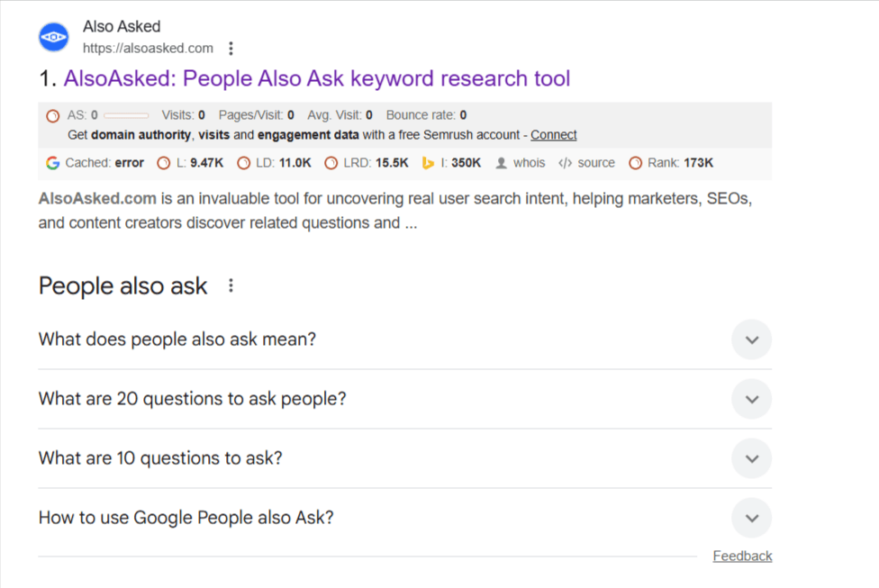Expand "What are 20 questions to ask people?"
This screenshot has width=879, height=588.
tap(752, 399)
